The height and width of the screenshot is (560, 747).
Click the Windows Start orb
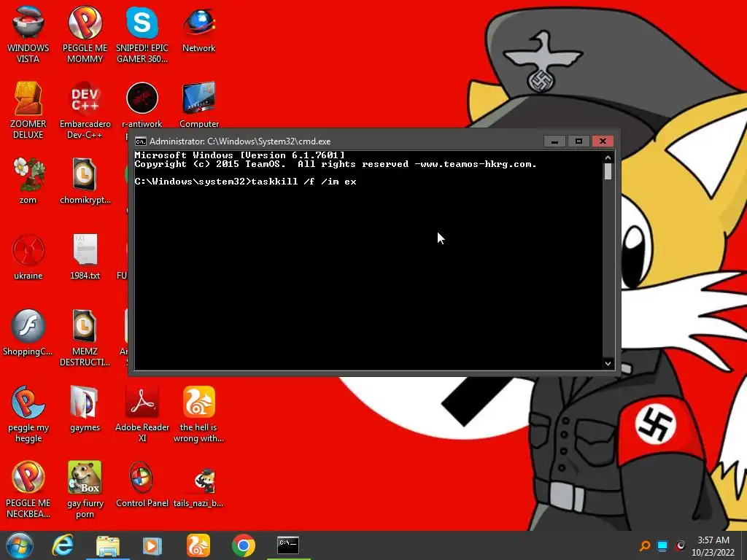click(20, 545)
